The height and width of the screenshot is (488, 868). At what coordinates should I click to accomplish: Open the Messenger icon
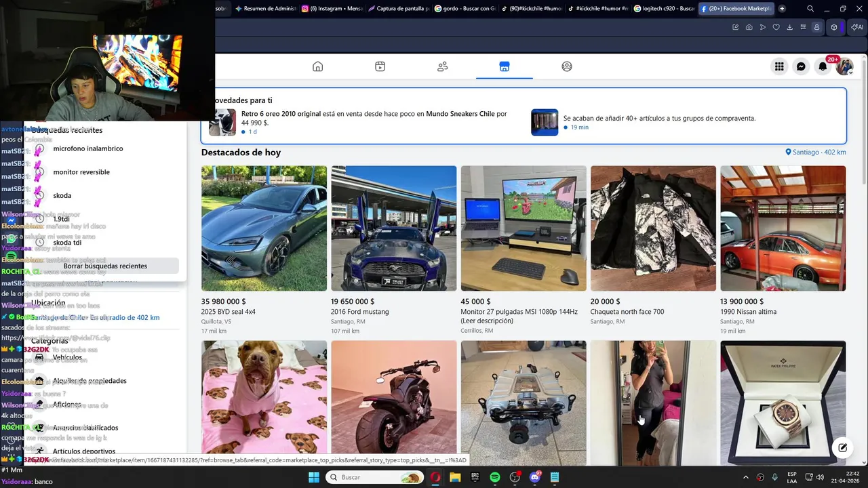tap(801, 66)
